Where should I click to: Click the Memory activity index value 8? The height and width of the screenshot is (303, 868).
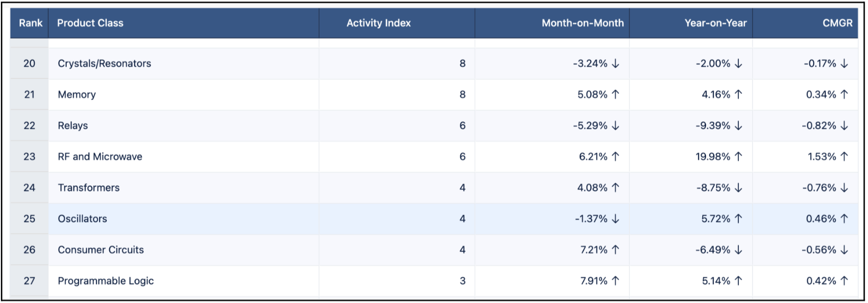tap(462, 95)
